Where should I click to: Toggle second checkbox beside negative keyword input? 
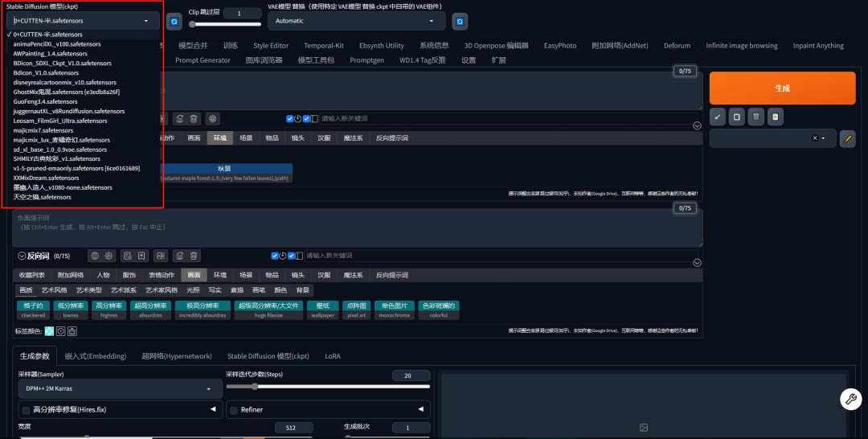pyautogui.click(x=291, y=256)
